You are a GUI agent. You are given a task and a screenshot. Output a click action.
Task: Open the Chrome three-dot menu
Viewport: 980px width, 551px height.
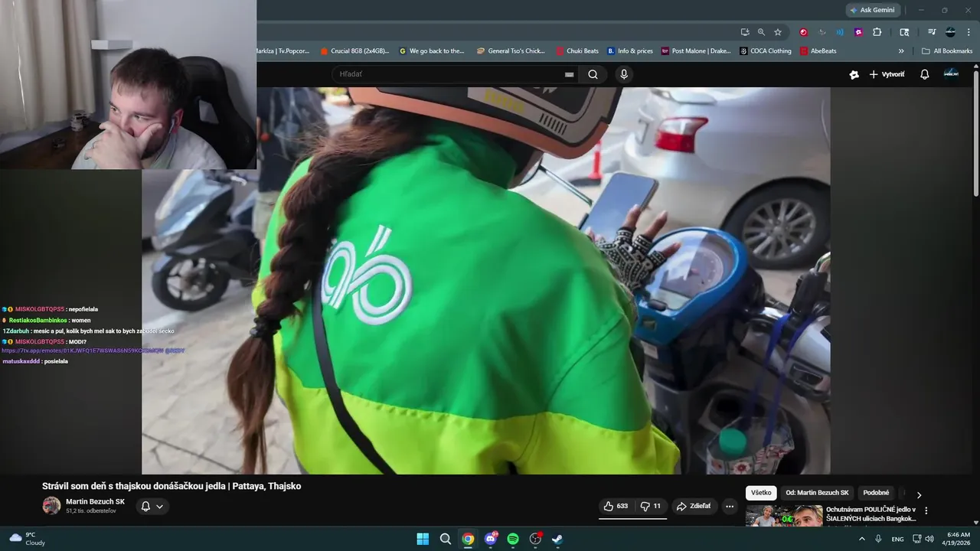coord(969,32)
